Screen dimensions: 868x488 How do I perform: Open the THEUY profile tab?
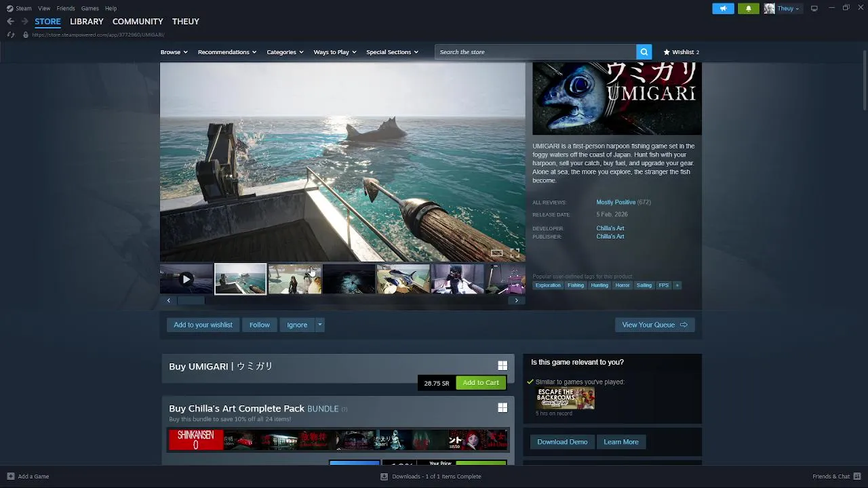tap(186, 22)
